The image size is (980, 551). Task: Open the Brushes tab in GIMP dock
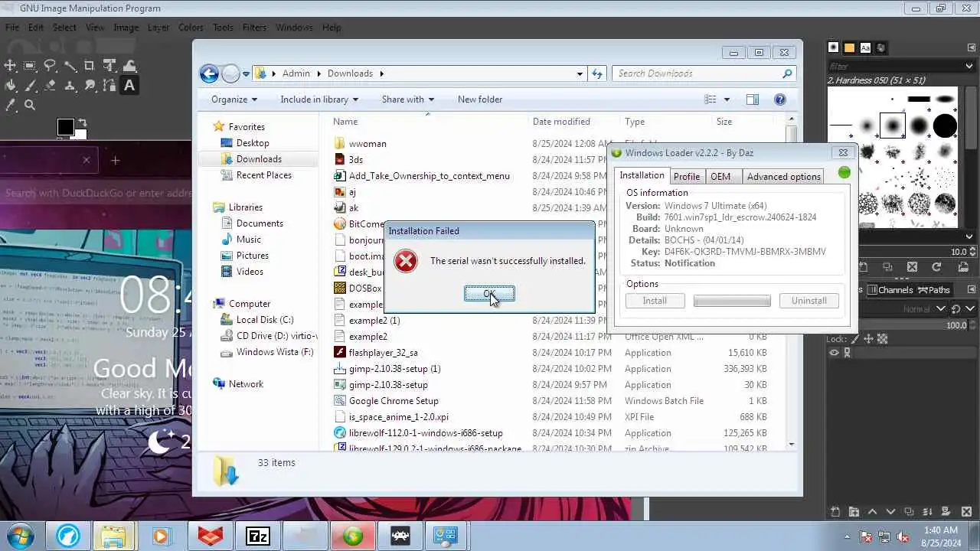click(834, 47)
